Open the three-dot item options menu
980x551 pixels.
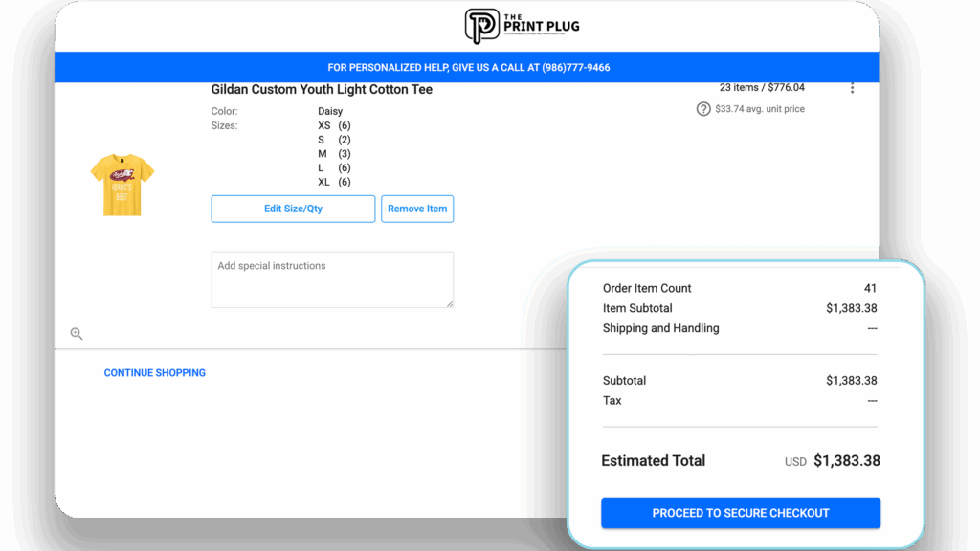point(852,88)
